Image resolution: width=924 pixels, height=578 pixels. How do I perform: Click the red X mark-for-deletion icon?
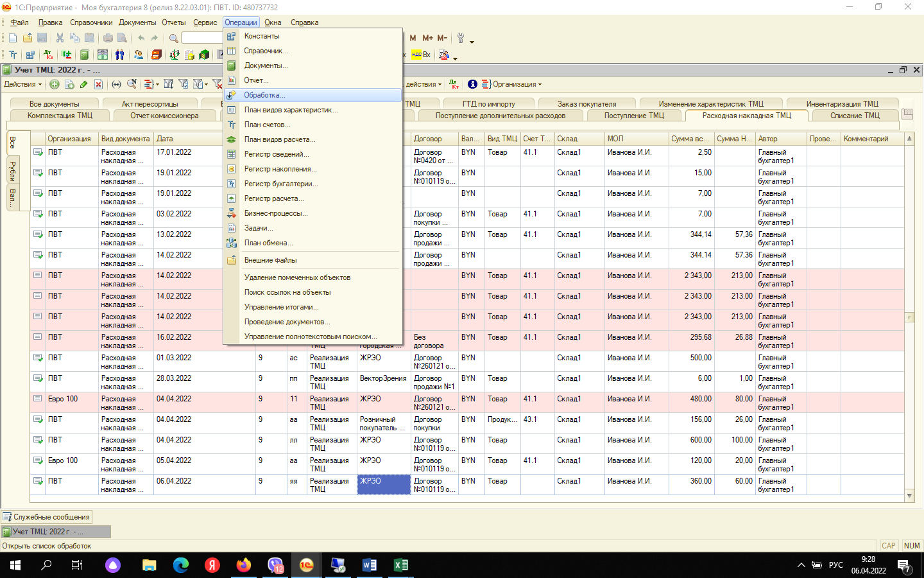pos(98,84)
